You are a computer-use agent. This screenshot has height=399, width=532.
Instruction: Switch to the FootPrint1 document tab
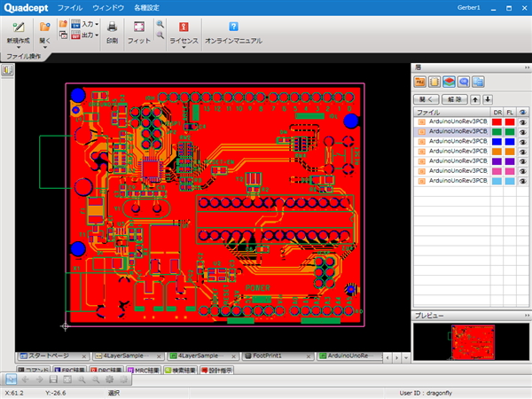click(x=268, y=356)
